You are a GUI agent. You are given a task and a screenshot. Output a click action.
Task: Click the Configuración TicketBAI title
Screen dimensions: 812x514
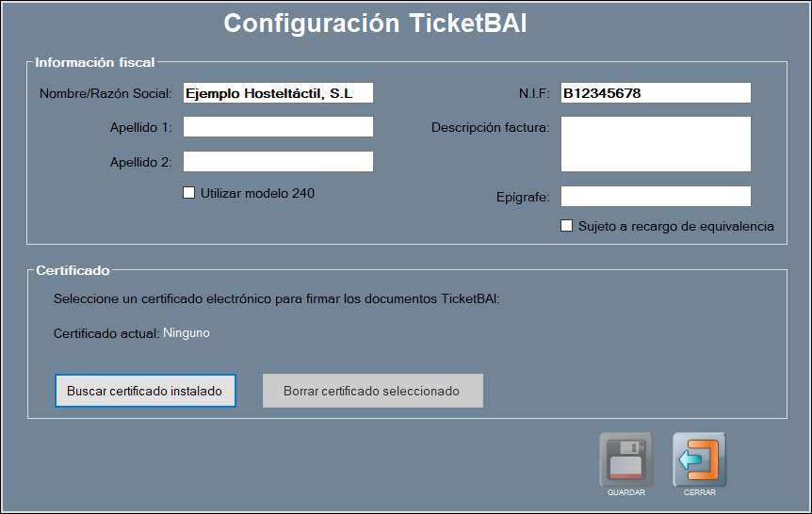click(375, 24)
